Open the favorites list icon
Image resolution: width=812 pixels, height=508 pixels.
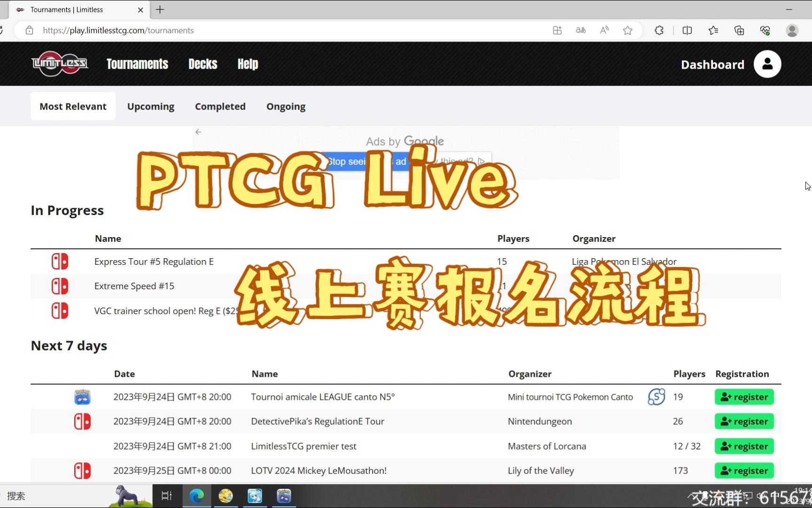713,31
